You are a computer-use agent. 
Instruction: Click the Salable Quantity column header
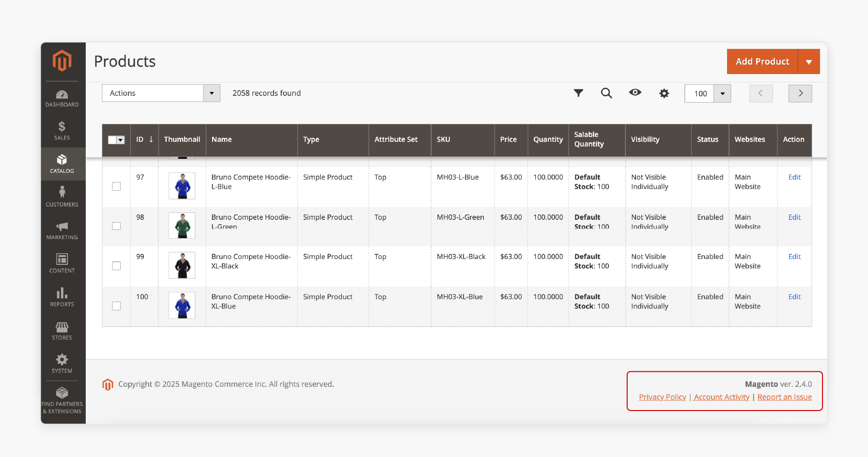pos(597,139)
